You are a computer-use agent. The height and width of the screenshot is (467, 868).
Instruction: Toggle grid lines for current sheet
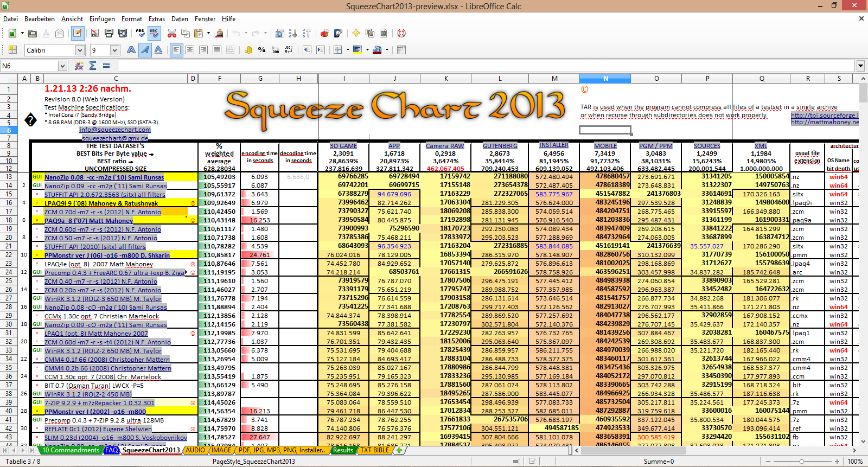pos(401,50)
